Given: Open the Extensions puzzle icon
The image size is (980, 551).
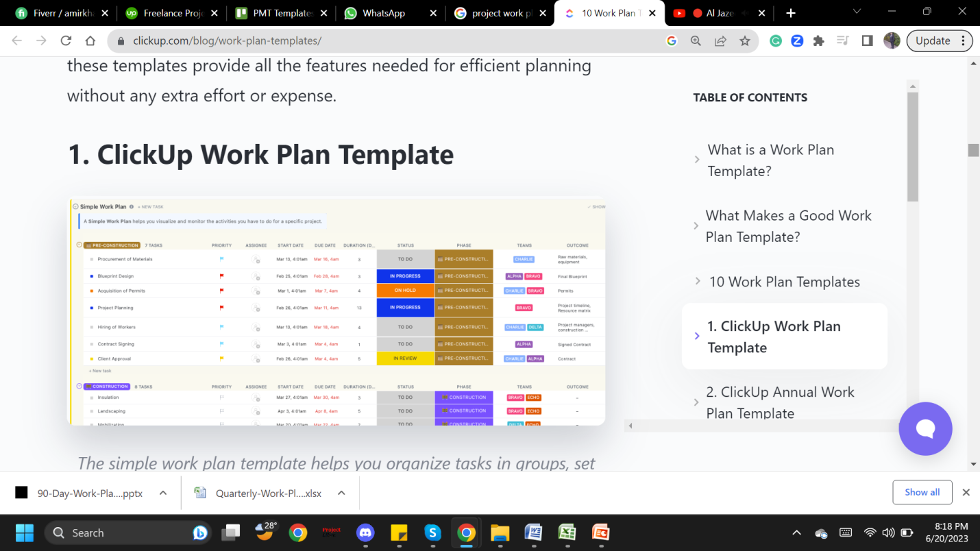Looking at the screenshot, I should 818,41.
